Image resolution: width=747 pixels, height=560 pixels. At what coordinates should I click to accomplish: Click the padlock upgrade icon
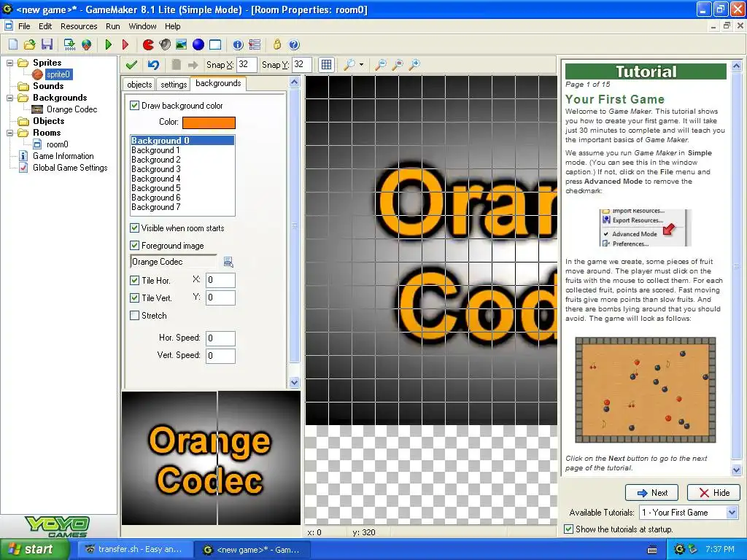(x=276, y=44)
